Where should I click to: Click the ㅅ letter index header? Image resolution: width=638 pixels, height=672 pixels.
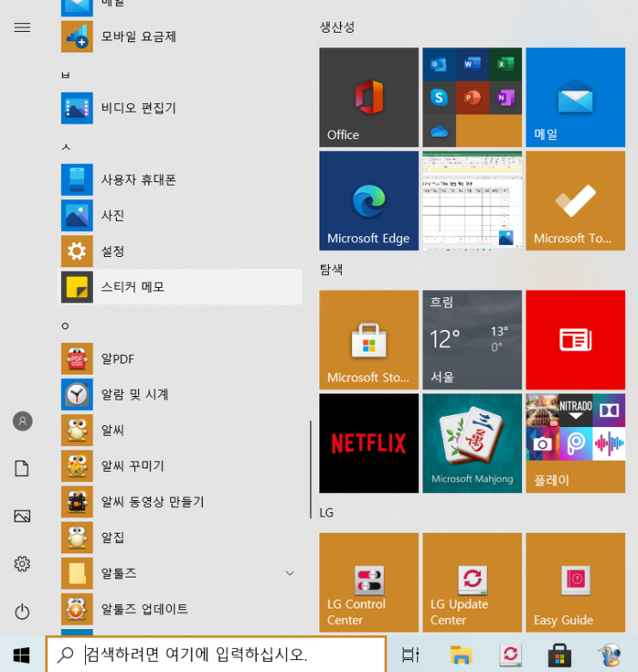point(66,147)
